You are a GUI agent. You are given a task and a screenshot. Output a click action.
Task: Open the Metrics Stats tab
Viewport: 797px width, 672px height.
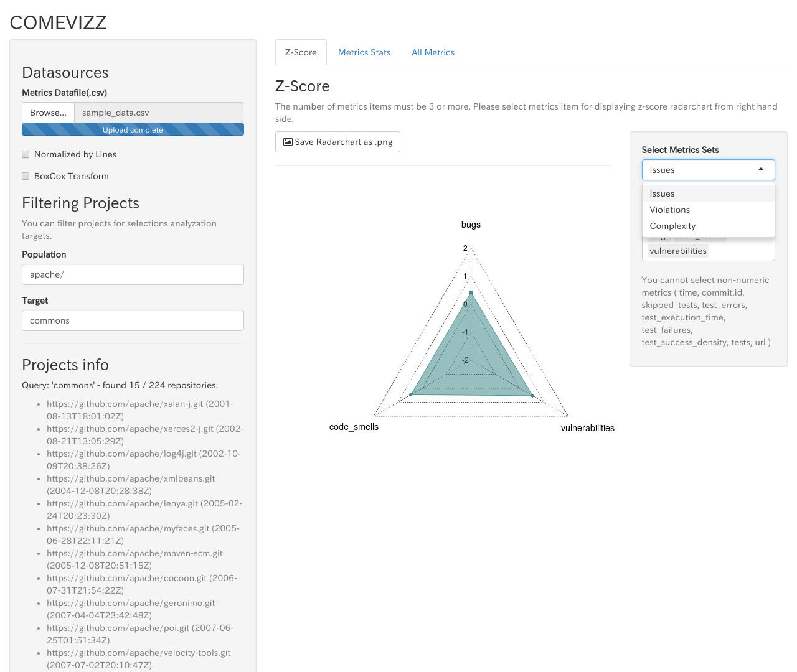click(x=364, y=52)
